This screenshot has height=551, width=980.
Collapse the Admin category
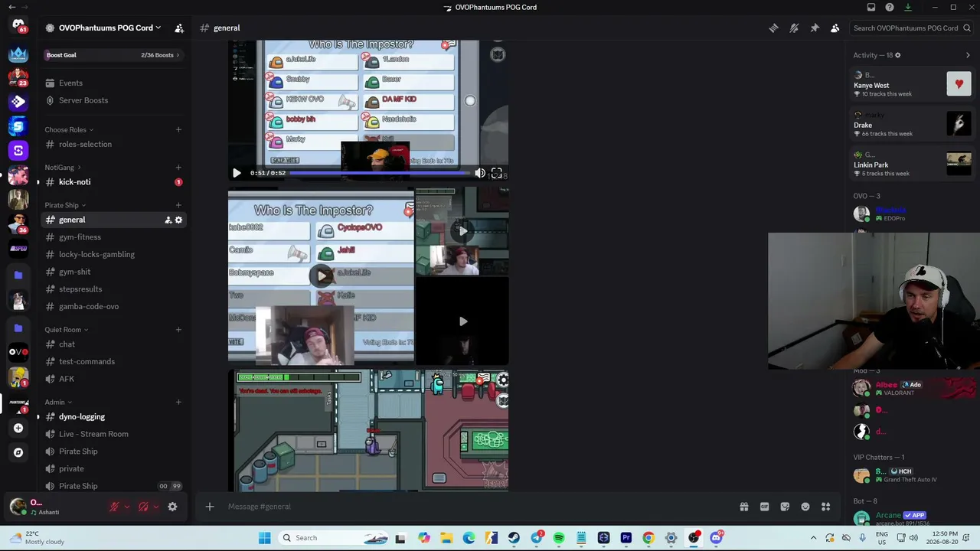[58, 403]
